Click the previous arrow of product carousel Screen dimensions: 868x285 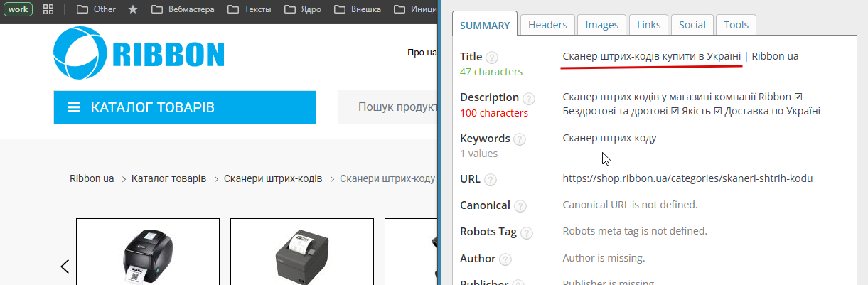click(65, 267)
